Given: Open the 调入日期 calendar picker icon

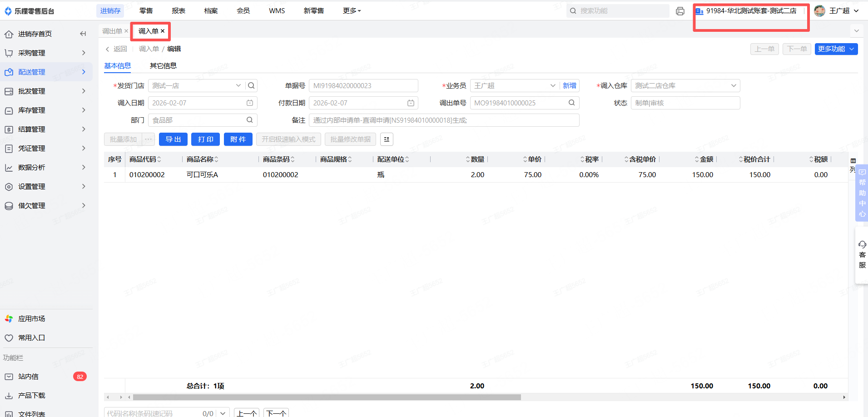Looking at the screenshot, I should pyautogui.click(x=249, y=103).
